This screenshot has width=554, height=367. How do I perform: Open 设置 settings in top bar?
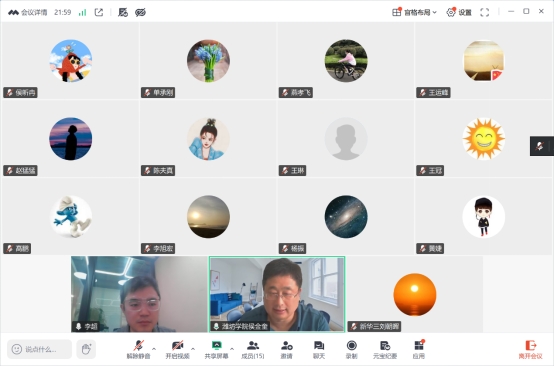click(x=459, y=12)
